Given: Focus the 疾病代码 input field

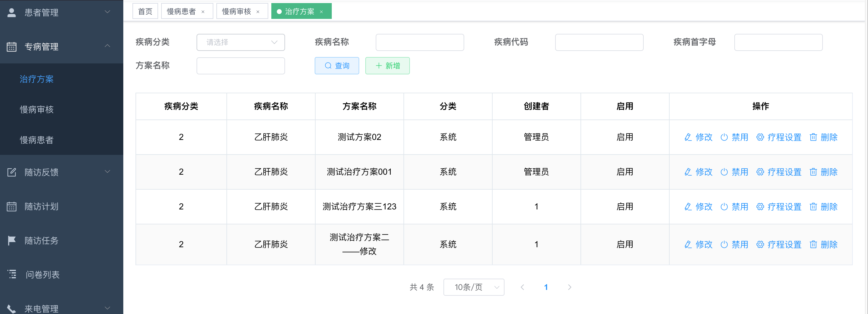Looking at the screenshot, I should pos(599,42).
